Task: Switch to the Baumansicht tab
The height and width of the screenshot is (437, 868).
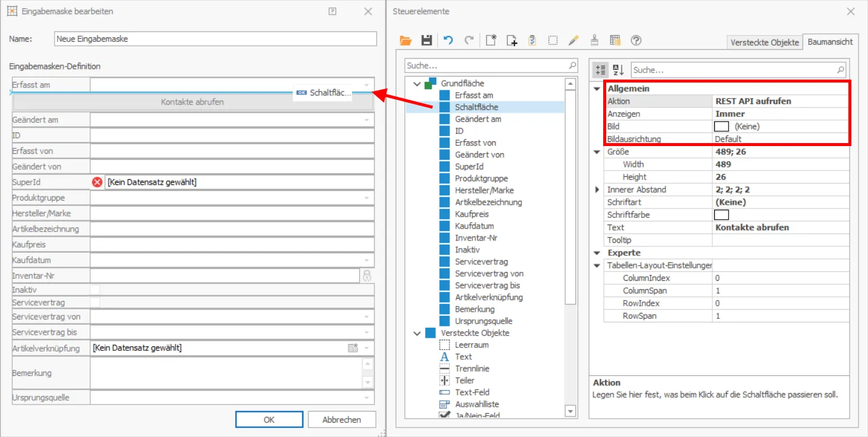Action: click(x=831, y=42)
